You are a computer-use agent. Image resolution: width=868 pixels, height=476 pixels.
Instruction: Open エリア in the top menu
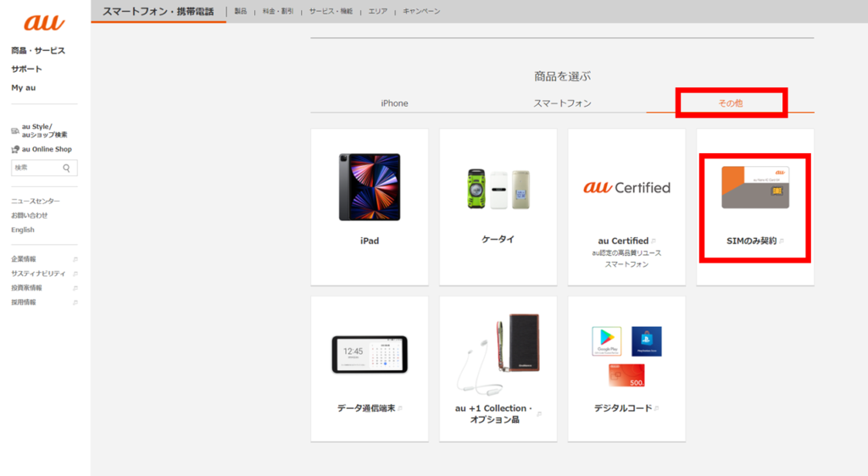[x=377, y=11]
